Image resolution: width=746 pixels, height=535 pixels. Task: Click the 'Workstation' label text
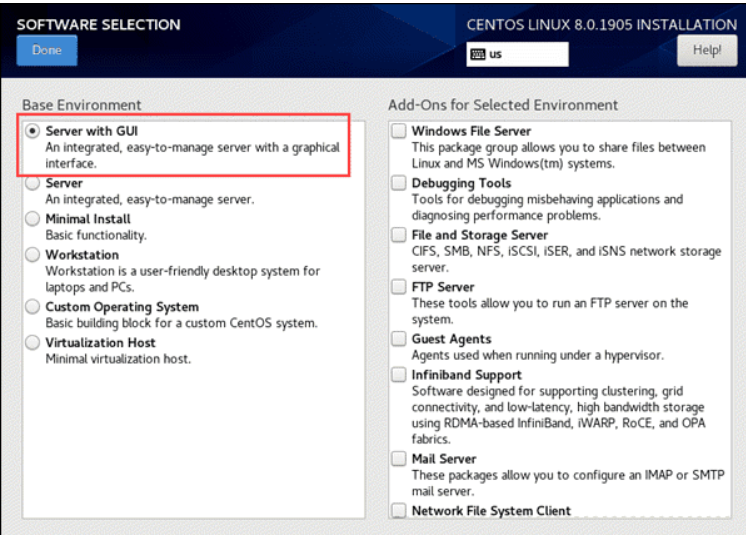[82, 254]
